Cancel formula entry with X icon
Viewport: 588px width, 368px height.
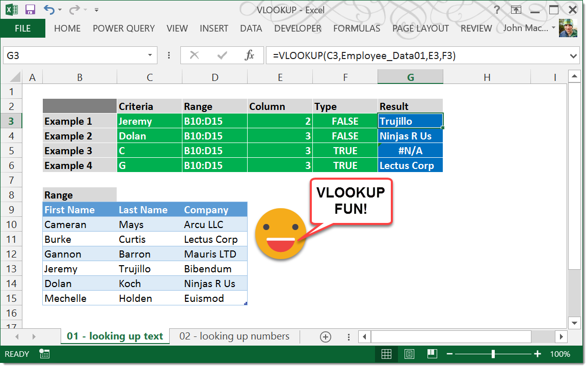[x=194, y=55]
